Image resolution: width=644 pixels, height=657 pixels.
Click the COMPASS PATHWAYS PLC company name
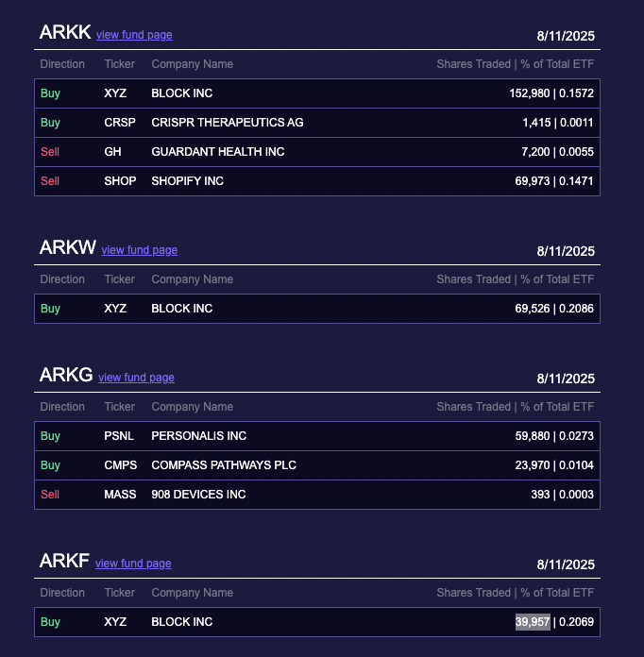point(224,465)
